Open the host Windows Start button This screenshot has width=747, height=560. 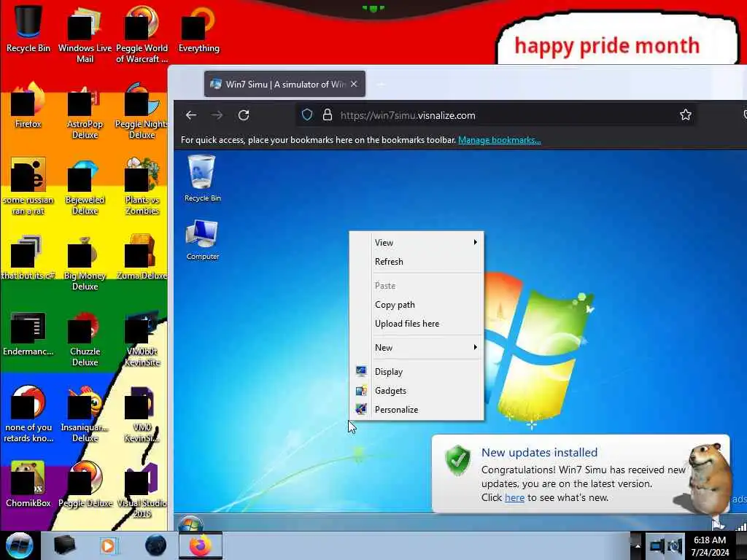pos(20,545)
